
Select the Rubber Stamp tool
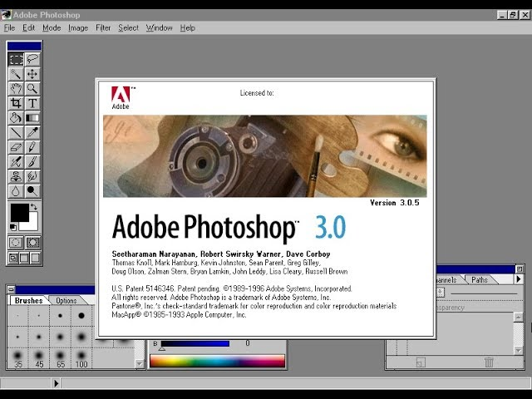[x=16, y=176]
